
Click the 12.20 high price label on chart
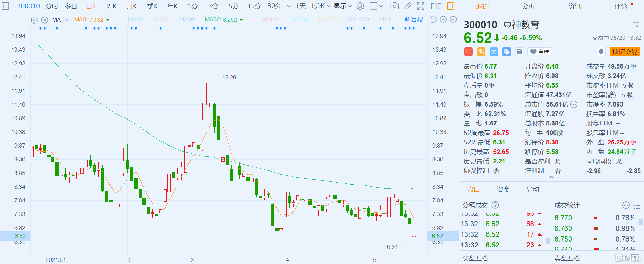[x=229, y=77]
